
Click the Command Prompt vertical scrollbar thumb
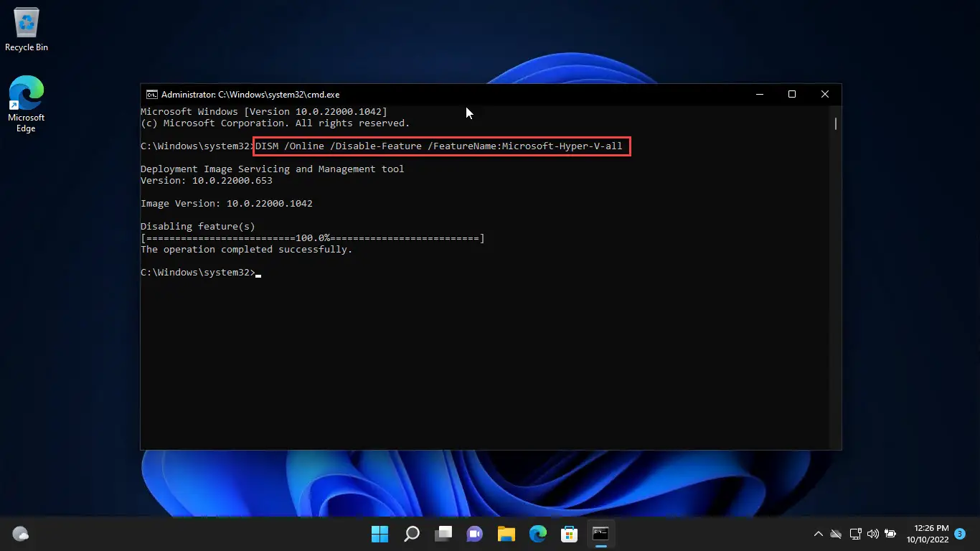(836, 124)
